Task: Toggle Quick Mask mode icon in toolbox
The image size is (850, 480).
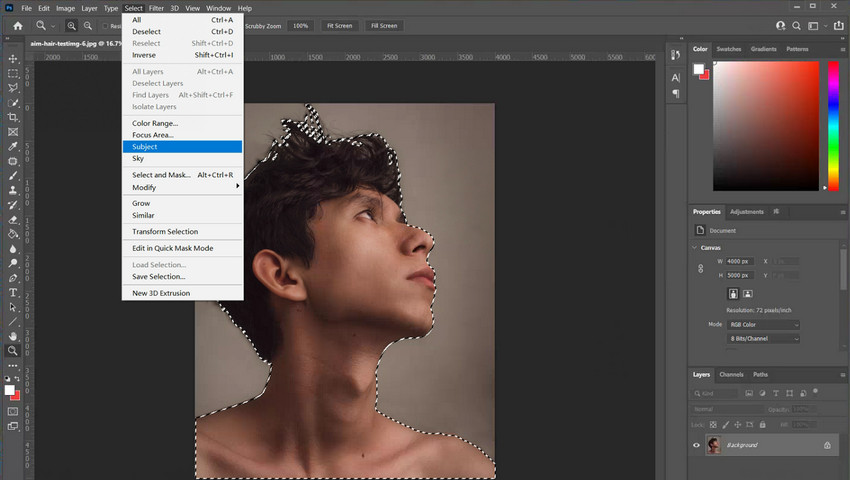Action: pyautogui.click(x=13, y=412)
